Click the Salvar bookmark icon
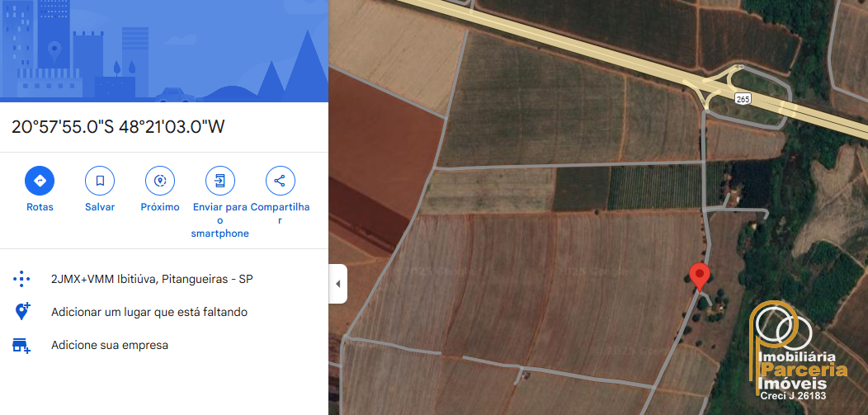Viewport: 868px width, 415px height. [100, 181]
